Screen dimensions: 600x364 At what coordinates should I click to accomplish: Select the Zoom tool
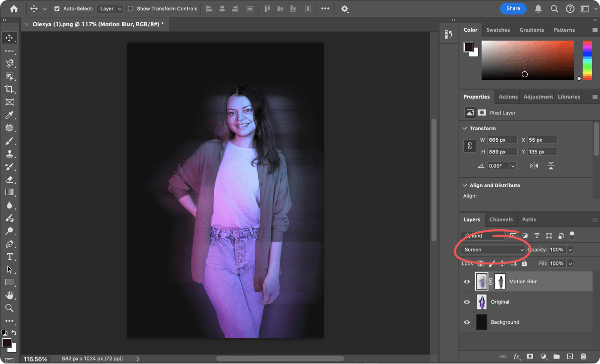click(9, 308)
